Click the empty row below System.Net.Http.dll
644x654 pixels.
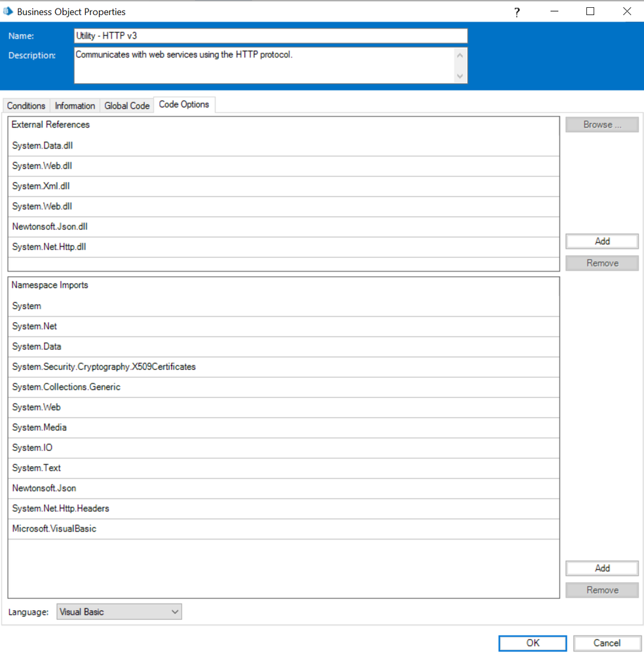pyautogui.click(x=284, y=264)
